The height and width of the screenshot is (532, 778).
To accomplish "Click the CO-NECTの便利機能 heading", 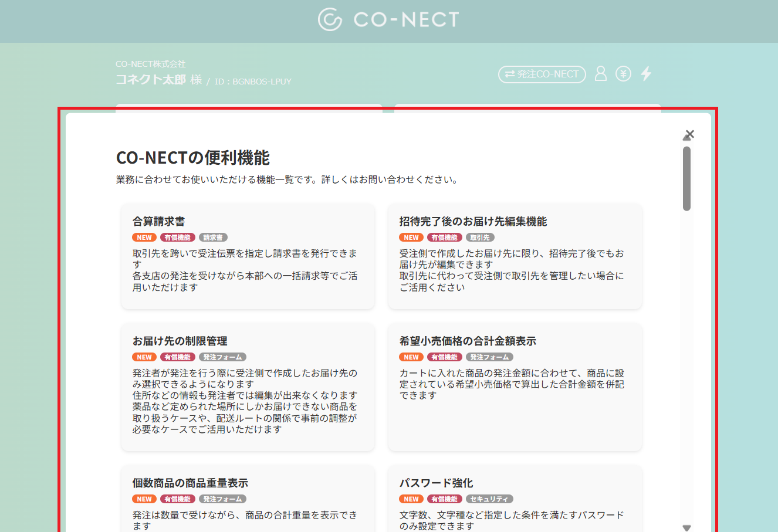I will pos(193,158).
